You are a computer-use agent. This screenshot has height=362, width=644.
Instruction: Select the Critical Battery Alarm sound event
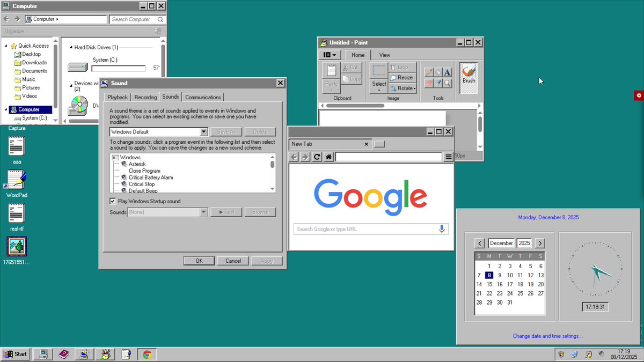151,178
